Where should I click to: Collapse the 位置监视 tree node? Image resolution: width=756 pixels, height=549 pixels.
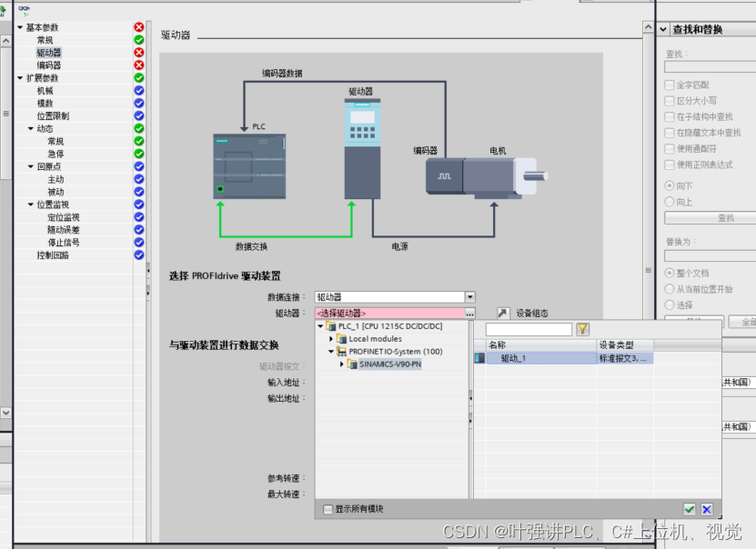pos(30,205)
